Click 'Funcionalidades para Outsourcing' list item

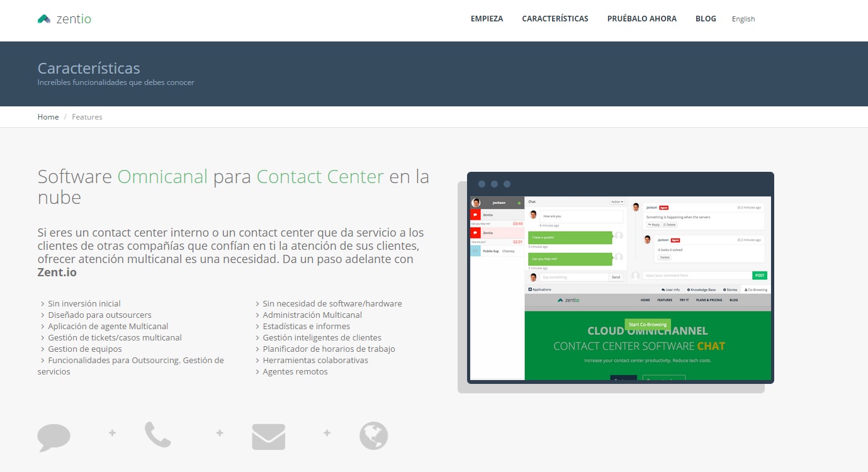click(x=130, y=366)
